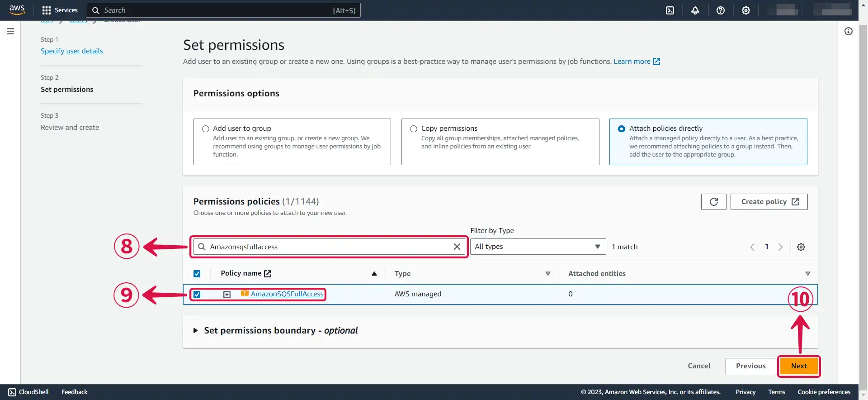Viewport: 868px width, 400px height.
Task: Open the Filter by Type dropdown
Action: pyautogui.click(x=538, y=247)
